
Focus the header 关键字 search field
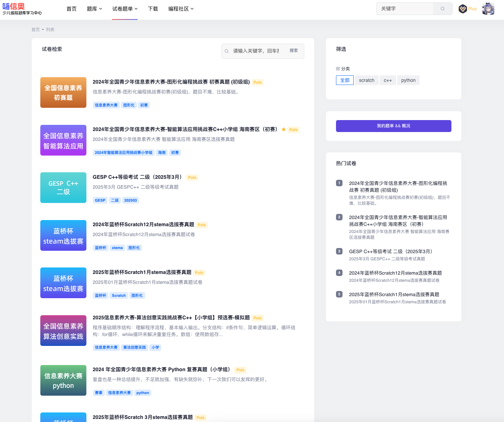click(x=405, y=9)
